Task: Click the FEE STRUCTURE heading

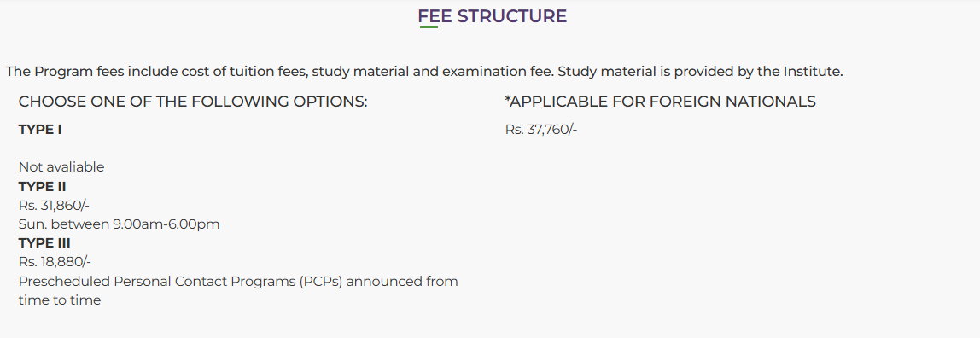Action: point(492,16)
